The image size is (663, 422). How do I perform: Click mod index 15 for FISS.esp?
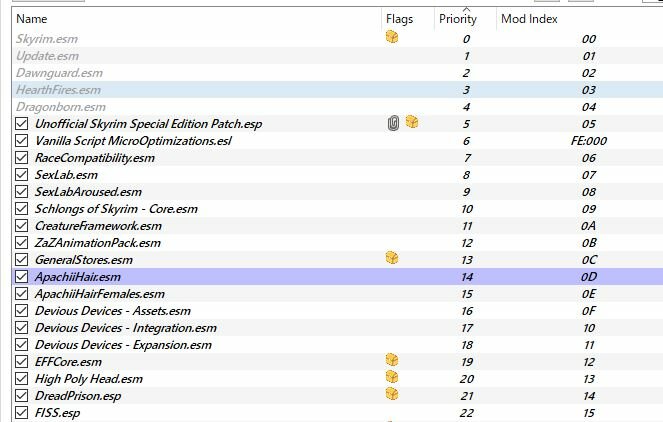pyautogui.click(x=589, y=413)
